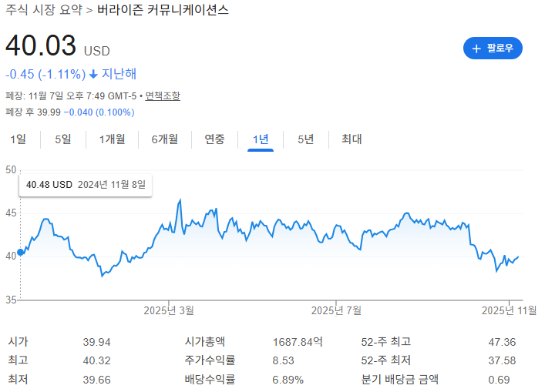The width and height of the screenshot is (545, 392).
Task: Select the 6개월 range tab
Action: [165, 139]
